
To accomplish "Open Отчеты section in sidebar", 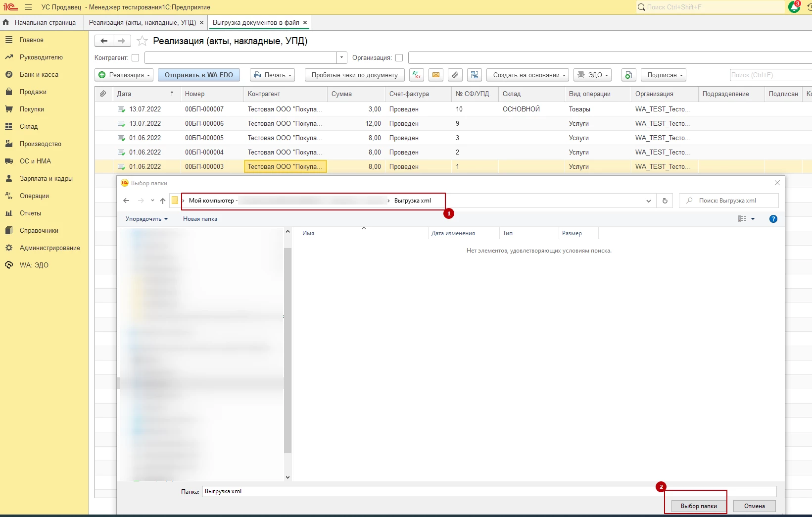I will click(x=30, y=213).
